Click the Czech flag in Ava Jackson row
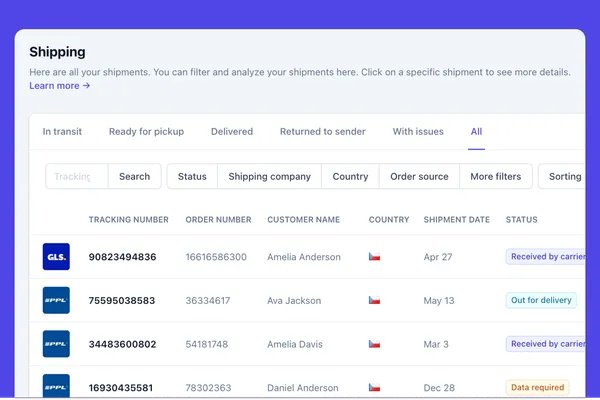Image resolution: width=600 pixels, height=400 pixels. (374, 300)
